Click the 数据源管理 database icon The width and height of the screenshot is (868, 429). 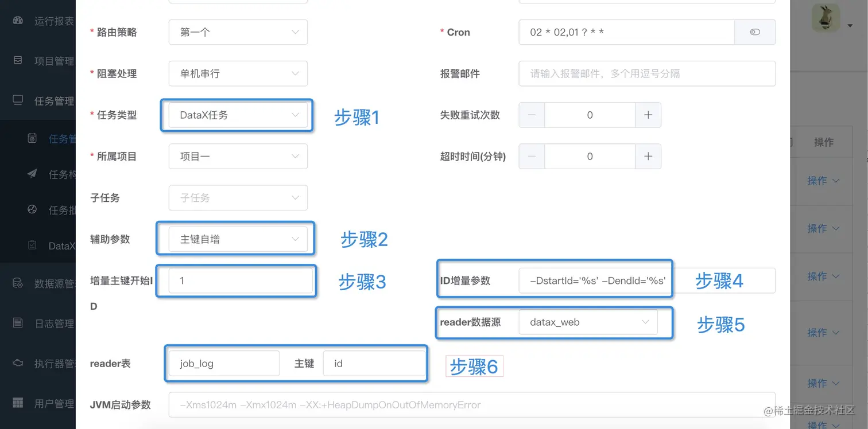pos(18,282)
